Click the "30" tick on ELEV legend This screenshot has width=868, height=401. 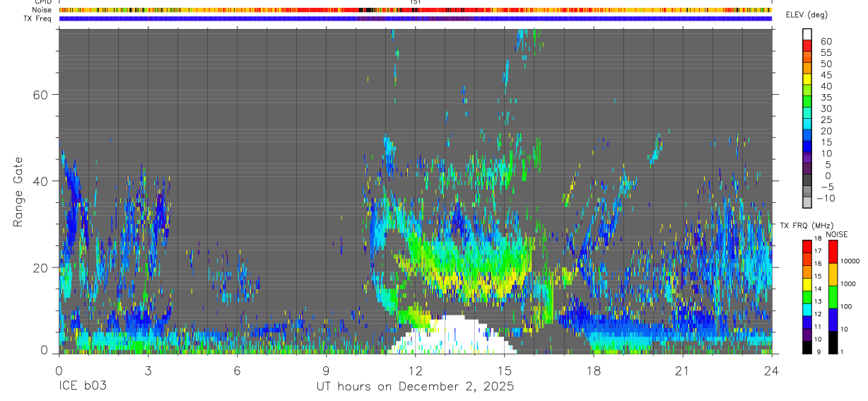pos(826,108)
